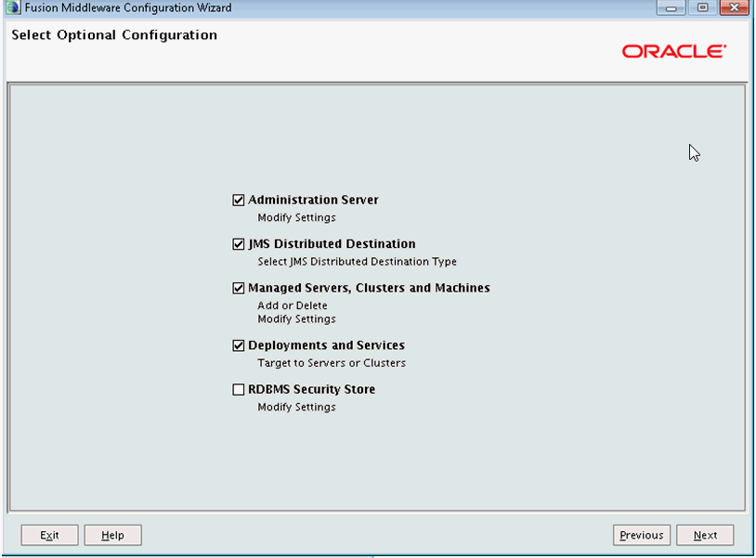Click the 'RDBMS Security Store' label
Image resolution: width=756 pixels, height=558 pixels.
[311, 389]
